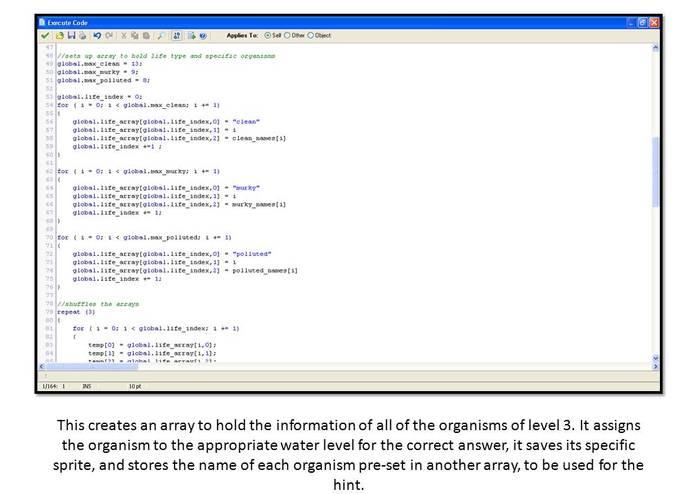Select the Other radio button
Image resolution: width=695 pixels, height=494 pixels.
point(287,35)
